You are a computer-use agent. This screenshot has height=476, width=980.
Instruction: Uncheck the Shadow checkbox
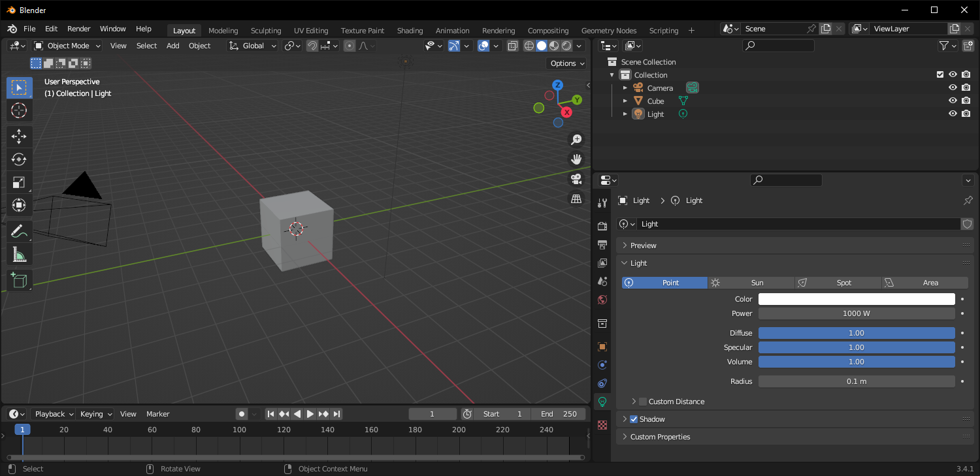(x=633, y=419)
